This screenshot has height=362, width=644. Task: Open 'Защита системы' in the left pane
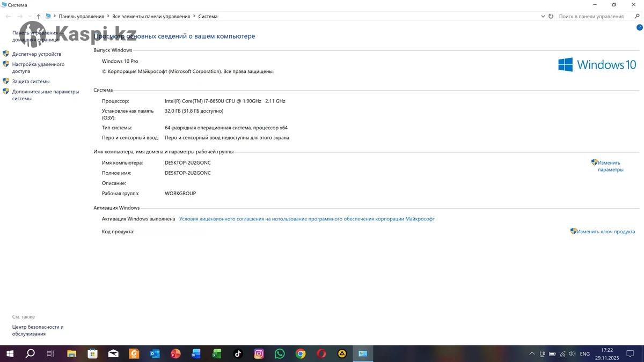(31, 82)
